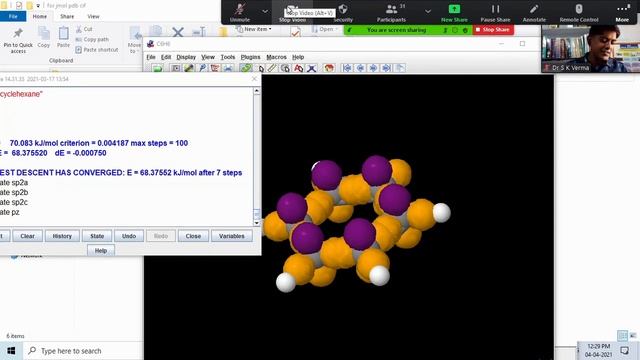Click the red letter A icon in Jmol toolbar
Screen dimensions: 640x360
298,68
